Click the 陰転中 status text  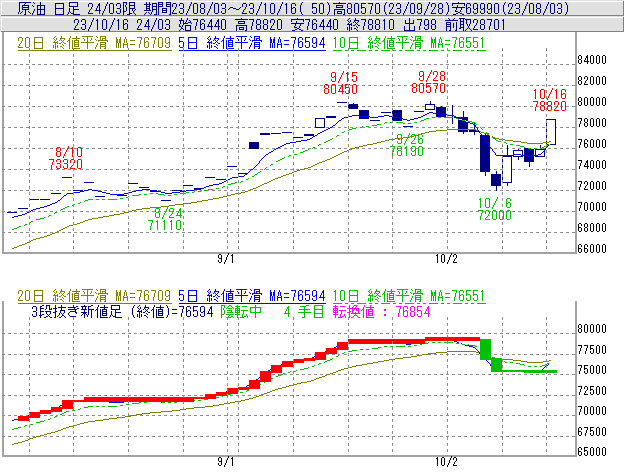click(x=241, y=311)
